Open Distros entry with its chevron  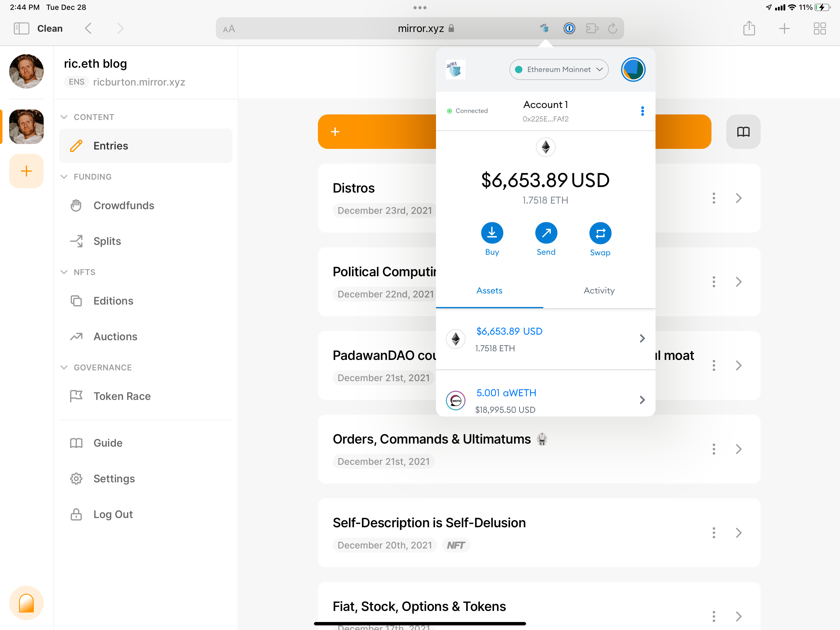pyautogui.click(x=738, y=198)
